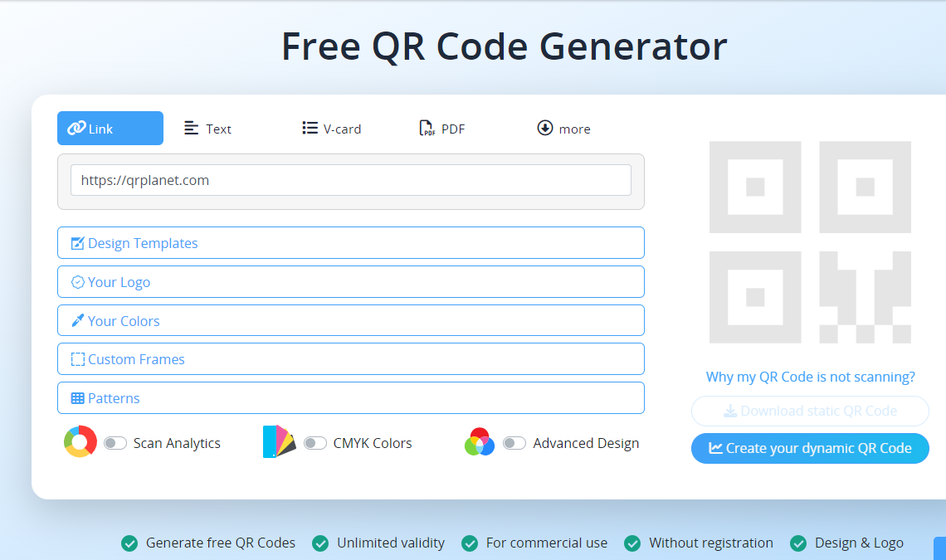This screenshot has width=946, height=560.
Task: Click the PDF file icon
Action: pos(427,128)
